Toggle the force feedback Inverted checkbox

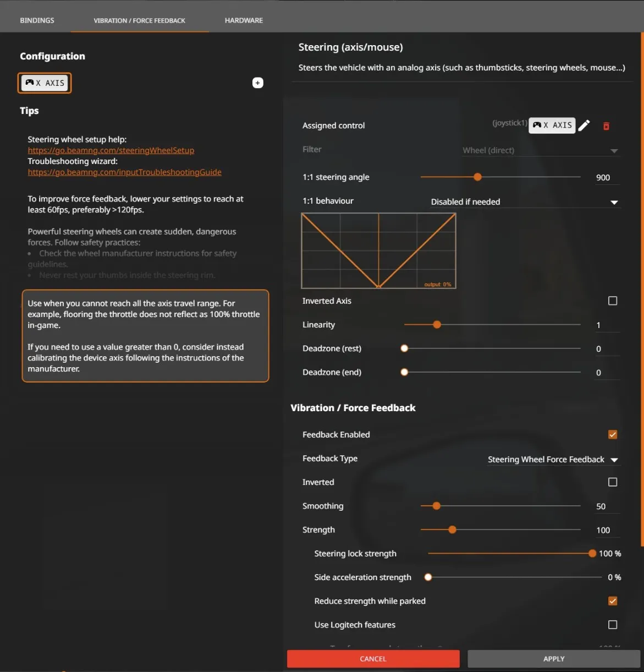coord(612,482)
